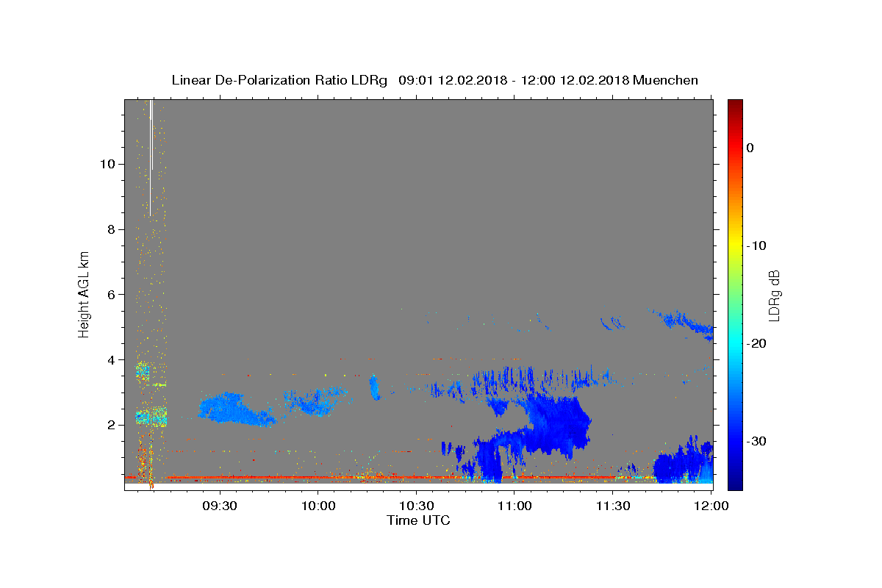Image resolution: width=882 pixels, height=588 pixels.
Task: Click the 11:00 time tick label
Action: [514, 506]
